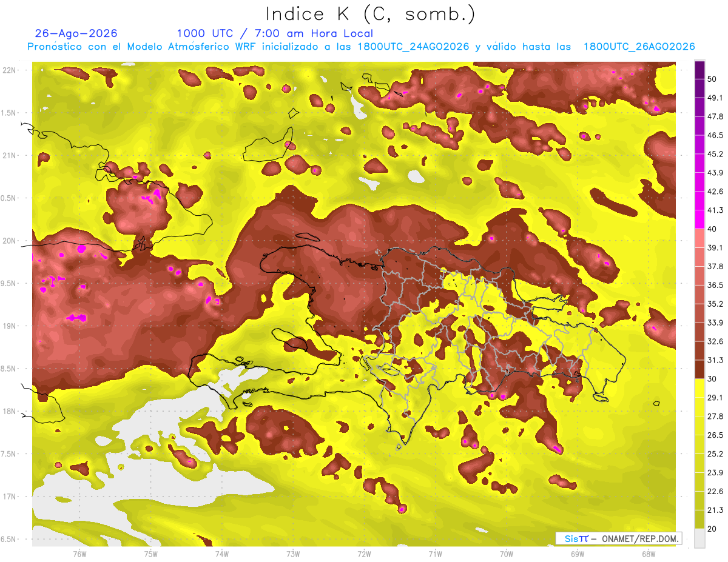Click the 20N latitude label
728x562 pixels.
9,241
